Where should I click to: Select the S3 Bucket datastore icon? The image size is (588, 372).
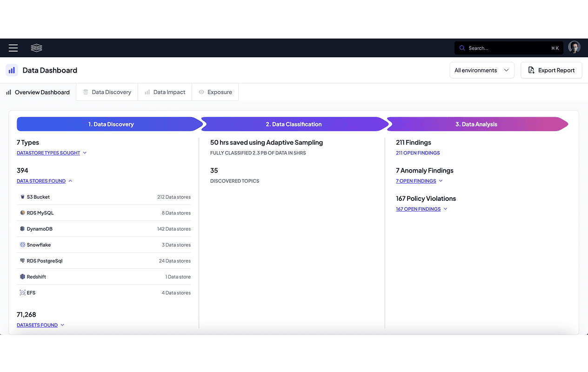22,196
